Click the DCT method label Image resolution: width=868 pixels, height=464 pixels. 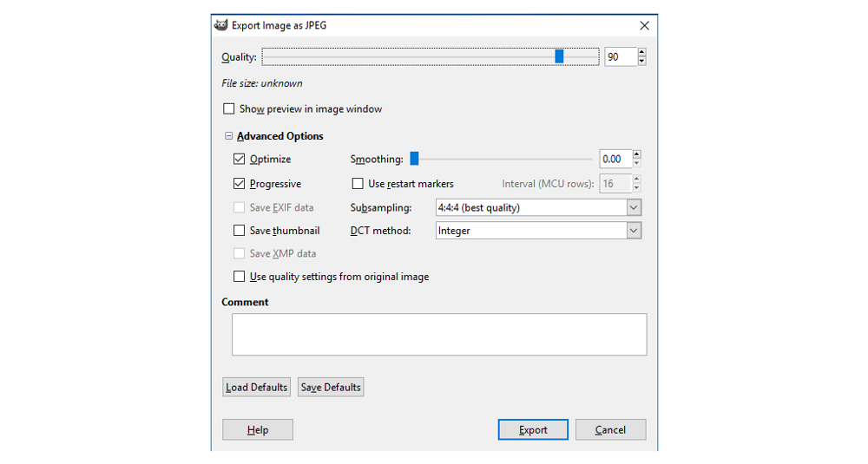click(380, 231)
